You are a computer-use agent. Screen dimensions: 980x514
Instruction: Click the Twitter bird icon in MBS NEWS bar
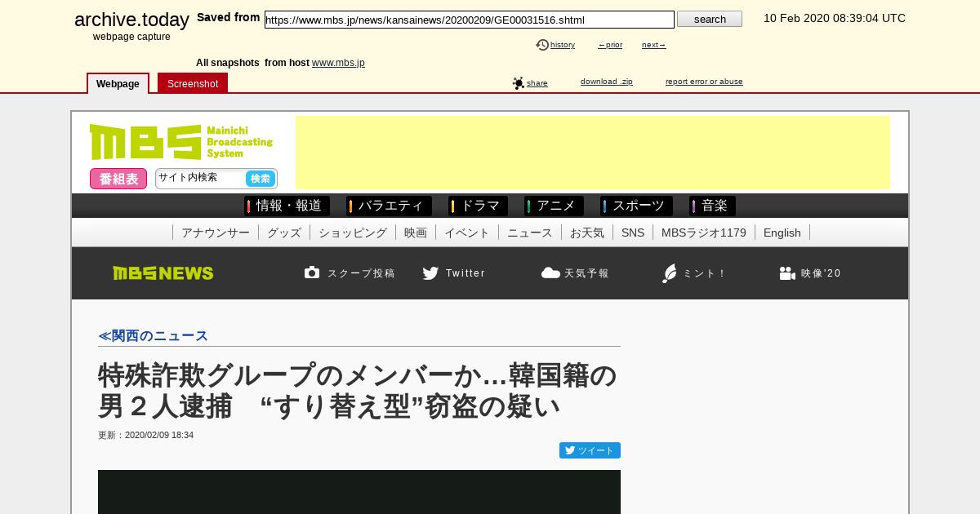(x=430, y=273)
